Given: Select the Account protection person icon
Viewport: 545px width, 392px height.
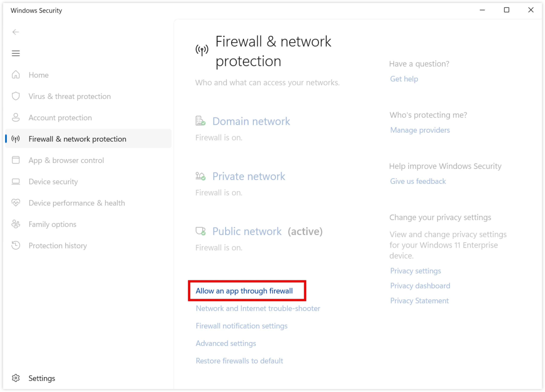Looking at the screenshot, I should [16, 117].
